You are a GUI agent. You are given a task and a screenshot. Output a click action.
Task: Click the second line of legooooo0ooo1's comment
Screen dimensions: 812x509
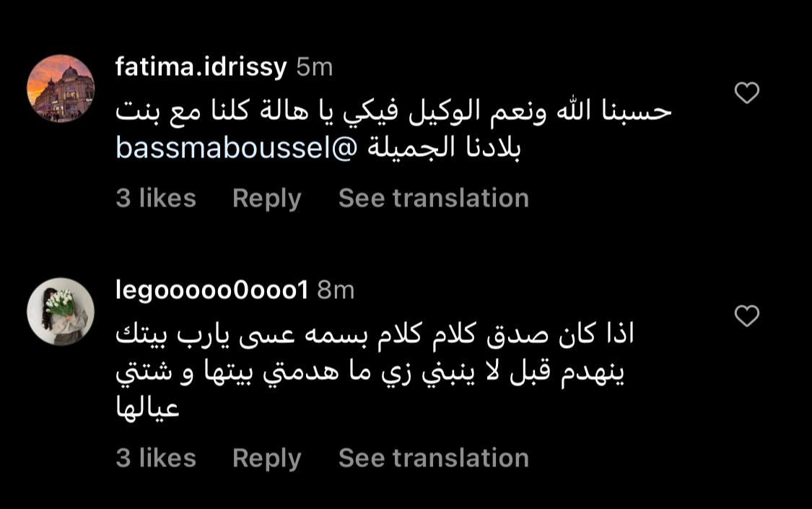368,375
